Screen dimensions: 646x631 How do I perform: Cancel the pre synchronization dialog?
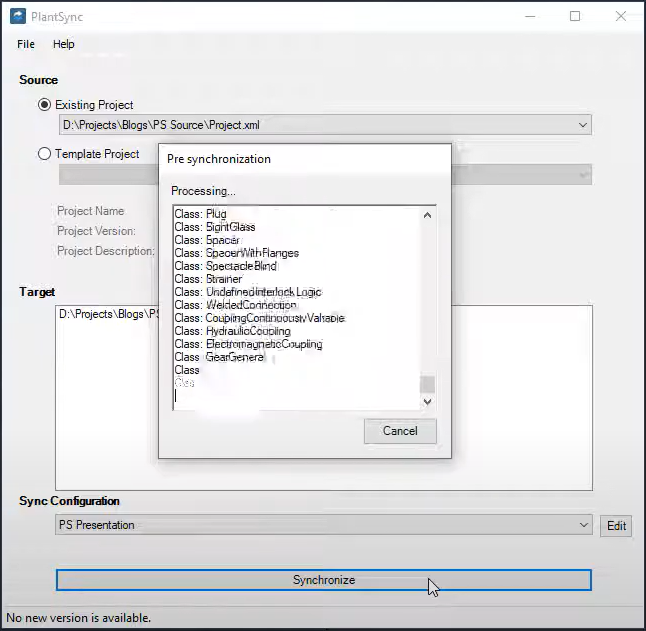[x=400, y=431]
